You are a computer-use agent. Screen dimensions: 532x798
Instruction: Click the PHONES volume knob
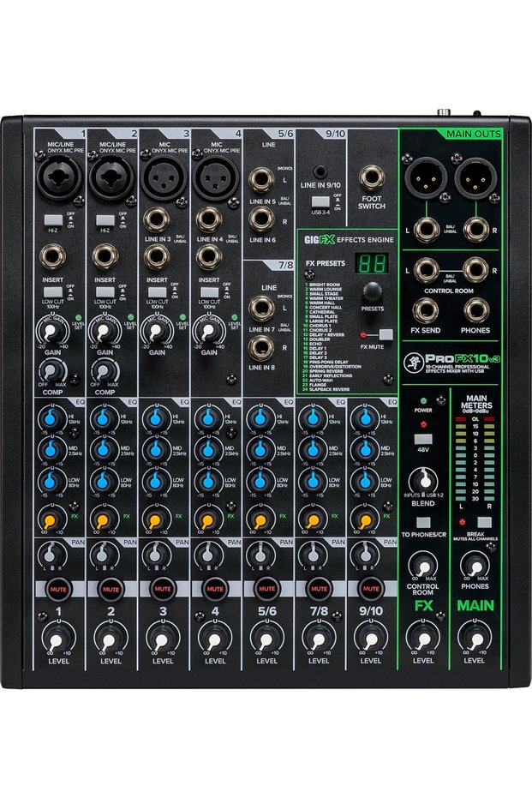tap(475, 567)
